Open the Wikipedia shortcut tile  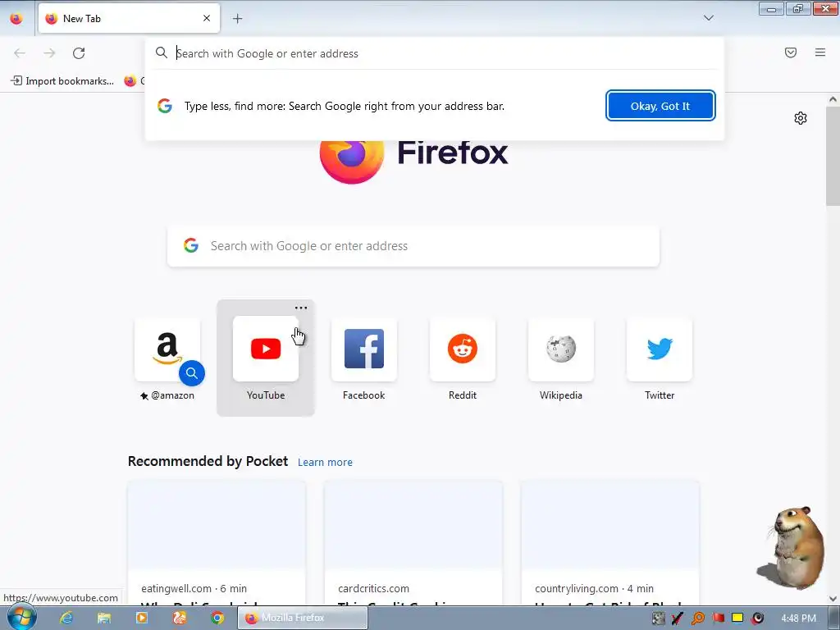click(561, 358)
